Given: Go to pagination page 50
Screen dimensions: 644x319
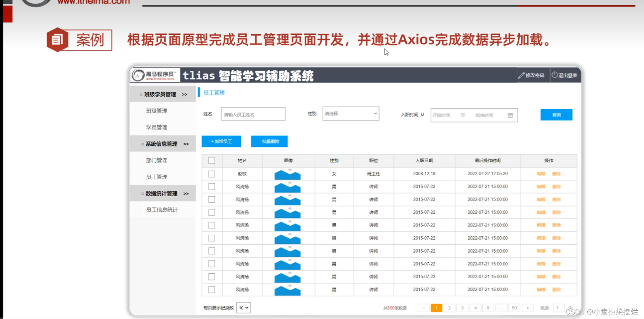Looking at the screenshot, I should (514, 308).
